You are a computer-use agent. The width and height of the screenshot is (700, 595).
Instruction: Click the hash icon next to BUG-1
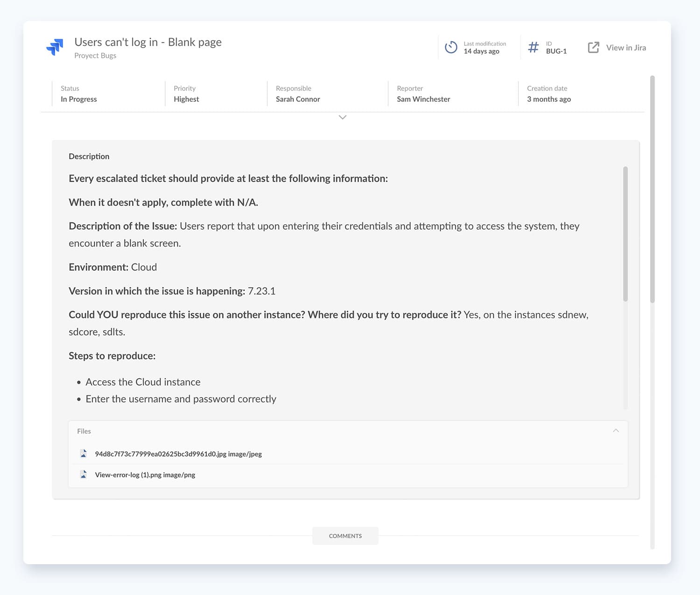(533, 47)
